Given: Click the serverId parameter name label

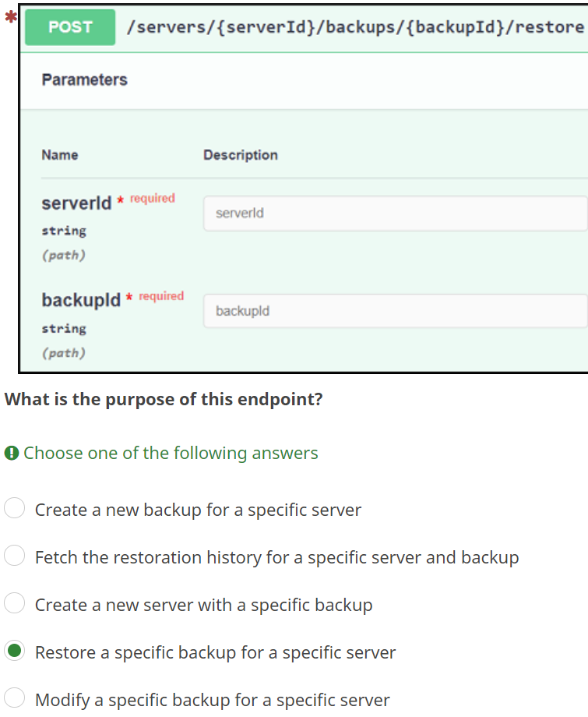Looking at the screenshot, I should pyautogui.click(x=76, y=204).
